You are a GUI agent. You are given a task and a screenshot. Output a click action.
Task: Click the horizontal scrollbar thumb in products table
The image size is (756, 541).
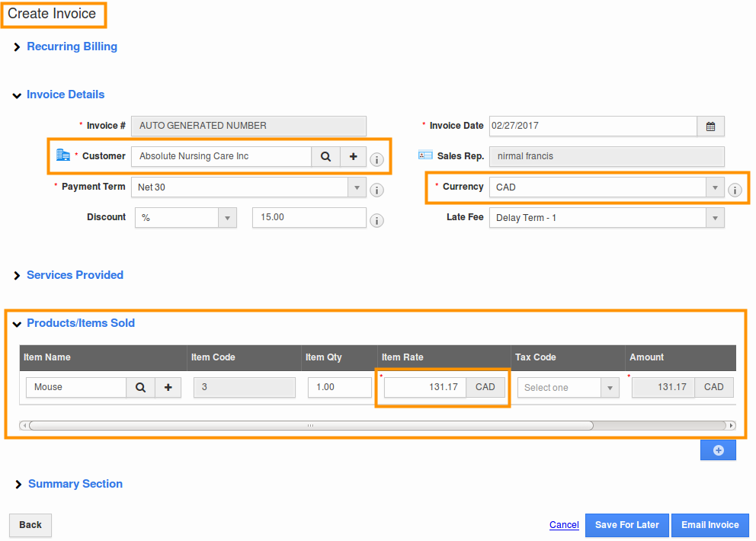pos(311,426)
